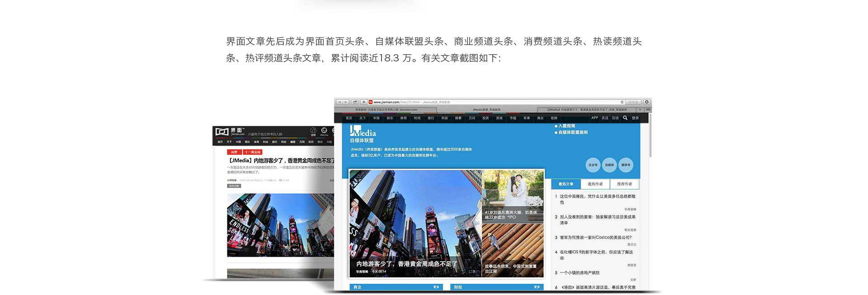Click the search magnifier in site navbar

point(625,118)
